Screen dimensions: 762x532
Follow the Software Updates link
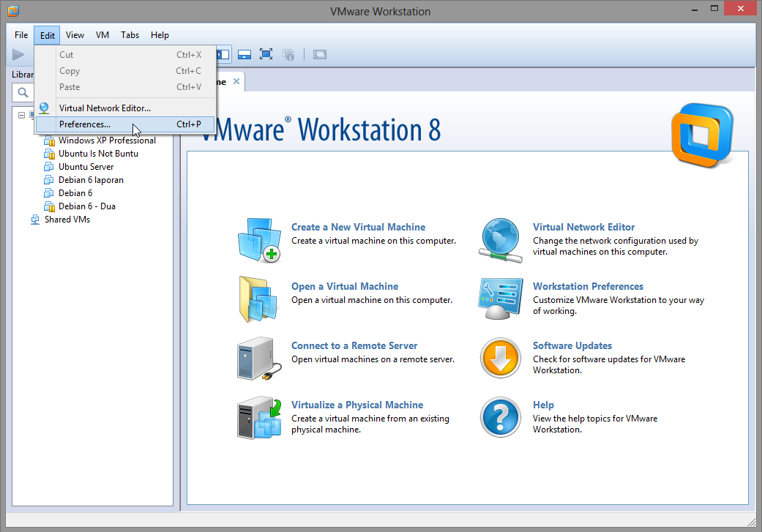(572, 345)
